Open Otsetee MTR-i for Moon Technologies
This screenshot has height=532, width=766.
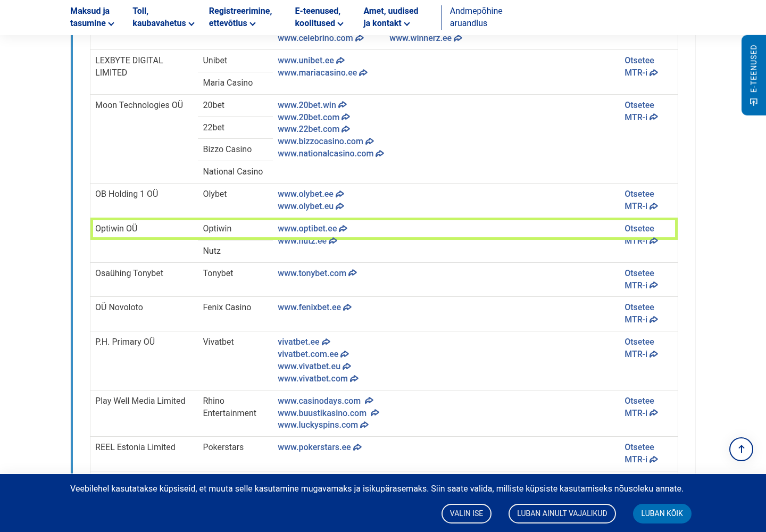click(x=641, y=111)
